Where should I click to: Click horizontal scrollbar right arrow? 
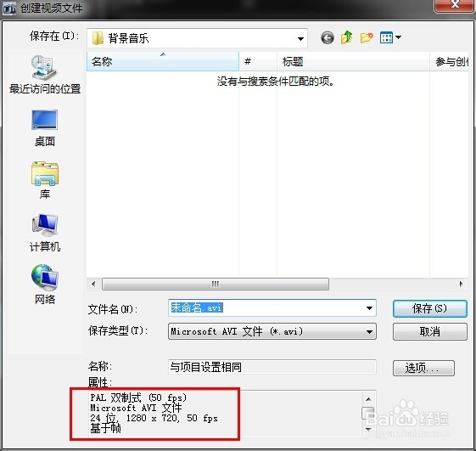461,285
